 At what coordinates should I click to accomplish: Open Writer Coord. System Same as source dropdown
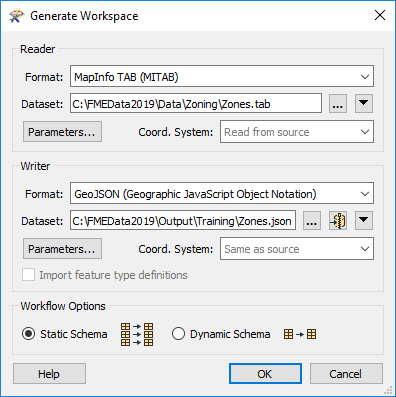tap(297, 249)
